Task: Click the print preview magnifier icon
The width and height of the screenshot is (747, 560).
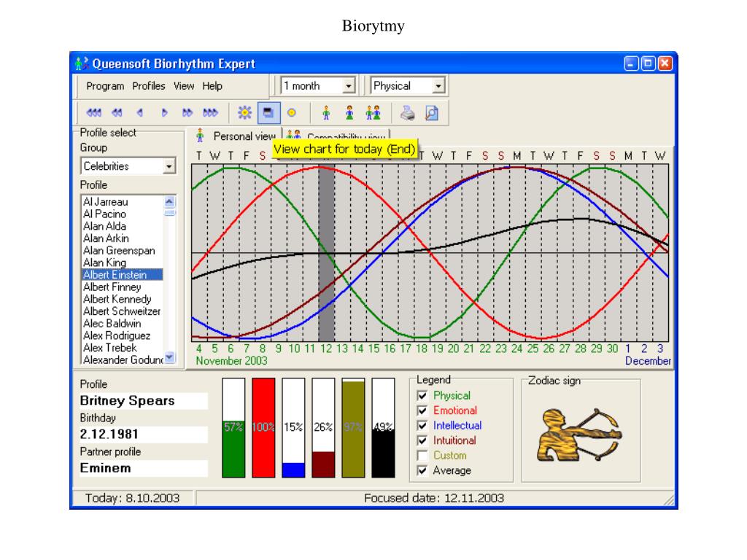Action: coord(432,113)
